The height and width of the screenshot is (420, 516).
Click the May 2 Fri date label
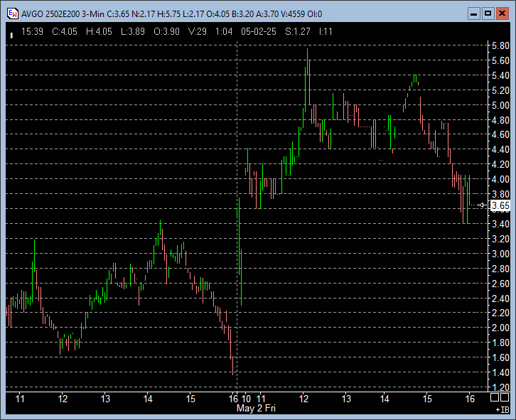(x=256, y=409)
